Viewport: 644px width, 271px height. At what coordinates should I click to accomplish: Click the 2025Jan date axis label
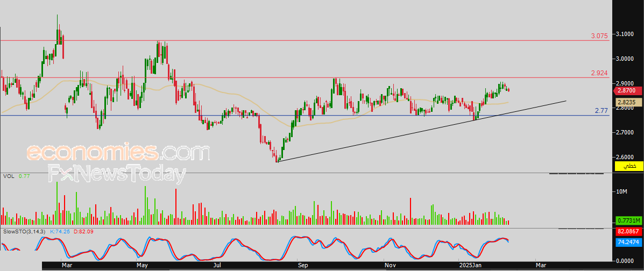pyautogui.click(x=471, y=266)
